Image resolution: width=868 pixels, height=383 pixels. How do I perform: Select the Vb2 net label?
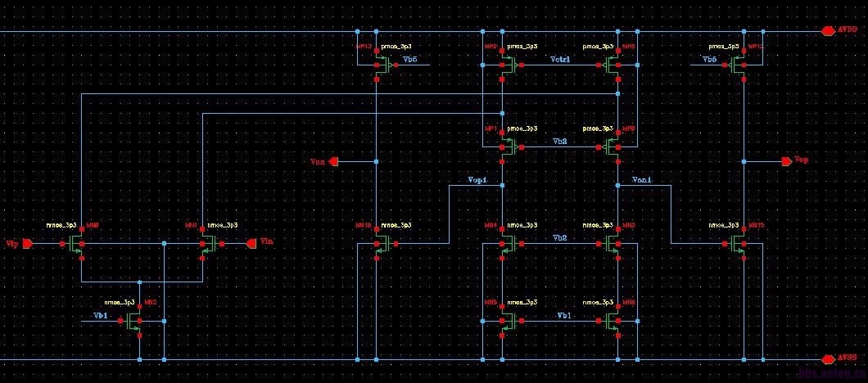560,237
